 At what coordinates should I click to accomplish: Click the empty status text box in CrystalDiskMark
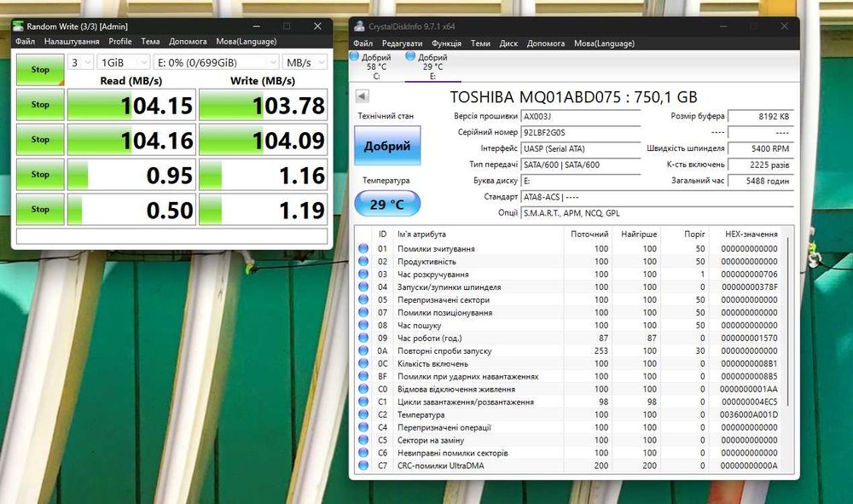[172, 236]
